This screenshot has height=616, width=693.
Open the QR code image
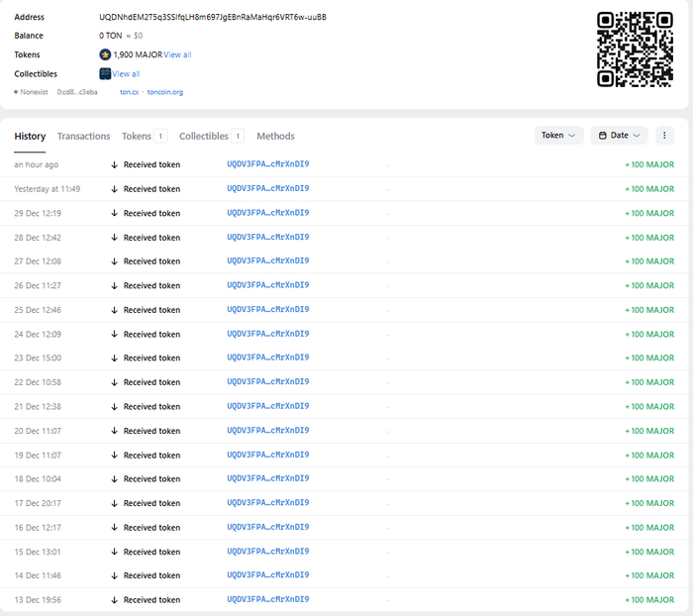tap(635, 50)
